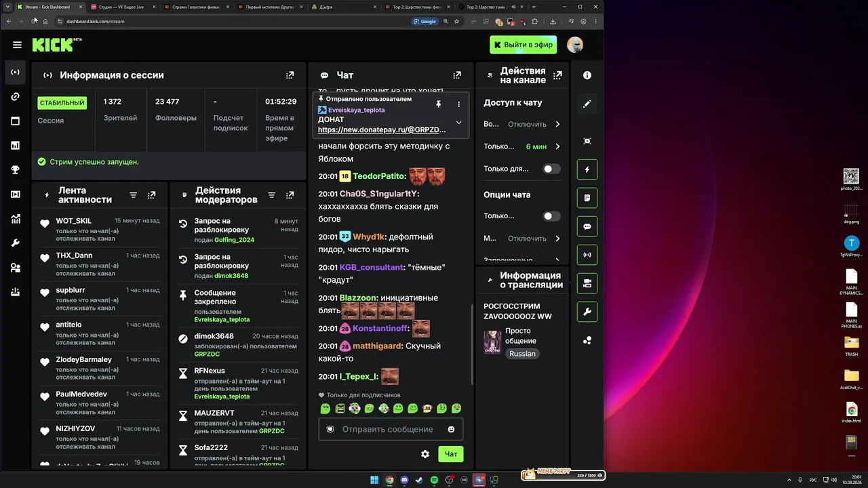Image resolution: width=868 pixels, height=488 pixels.
Task: Select the 'Stream - Kick Dashboard' browser tab
Action: pos(49,7)
